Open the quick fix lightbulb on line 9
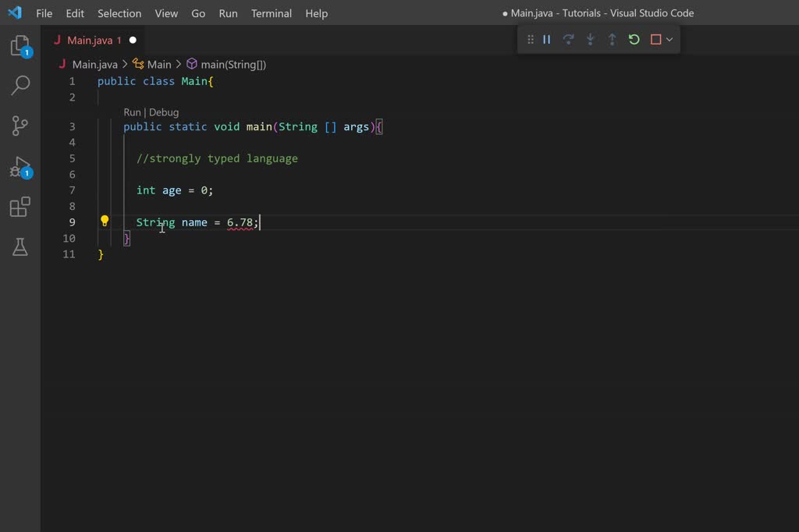Viewport: 799px width, 532px height. (105, 222)
